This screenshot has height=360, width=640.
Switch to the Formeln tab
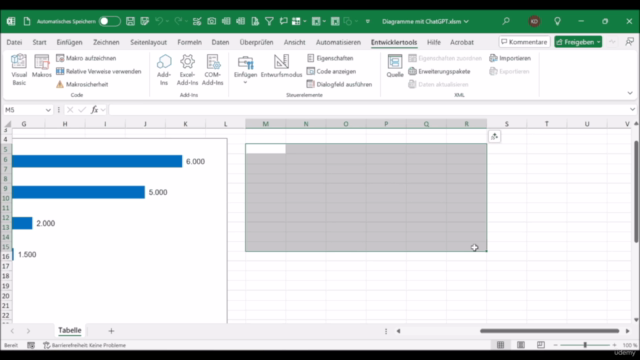click(189, 42)
